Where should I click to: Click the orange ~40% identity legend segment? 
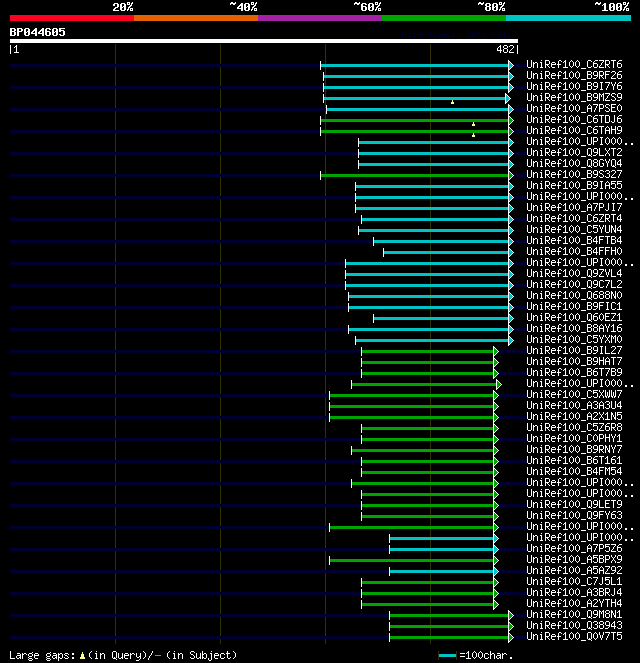(196, 18)
